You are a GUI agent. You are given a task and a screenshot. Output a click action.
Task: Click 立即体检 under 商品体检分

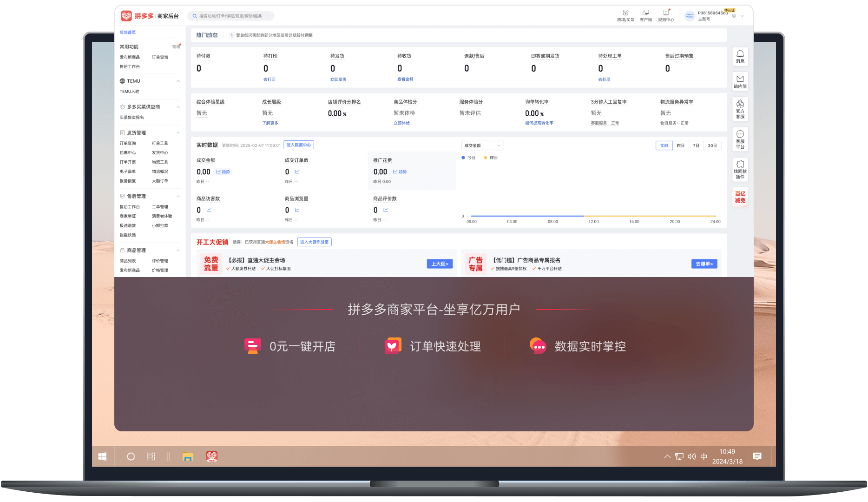click(401, 123)
